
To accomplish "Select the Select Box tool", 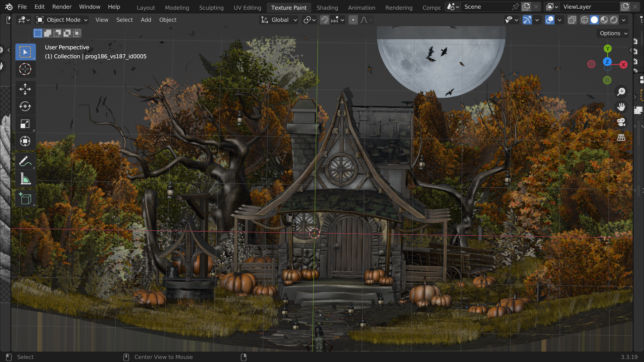I will pos(25,52).
